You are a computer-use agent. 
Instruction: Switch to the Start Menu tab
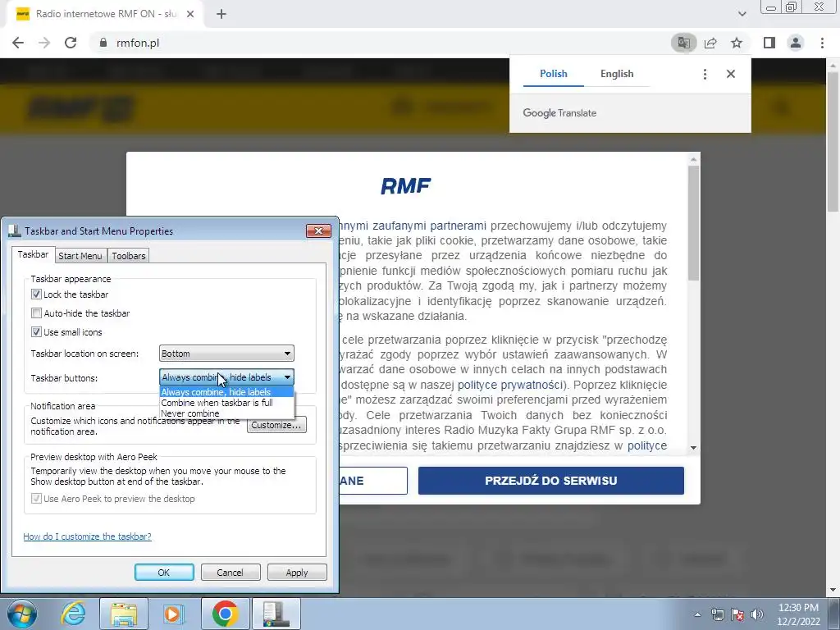(x=80, y=256)
